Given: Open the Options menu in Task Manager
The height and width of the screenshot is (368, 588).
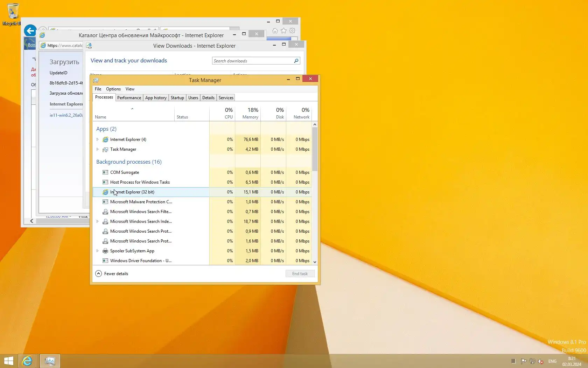Looking at the screenshot, I should (113, 89).
